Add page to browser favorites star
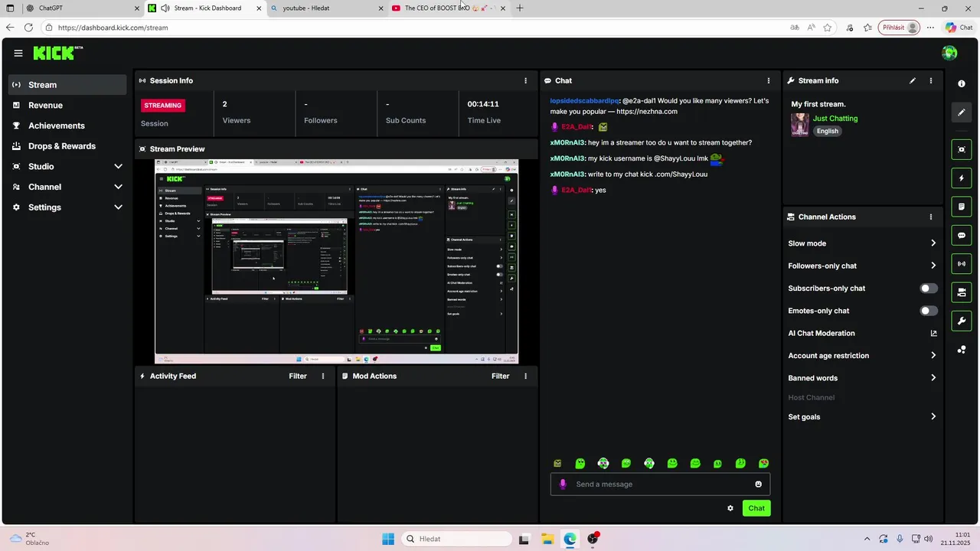 [x=828, y=28]
